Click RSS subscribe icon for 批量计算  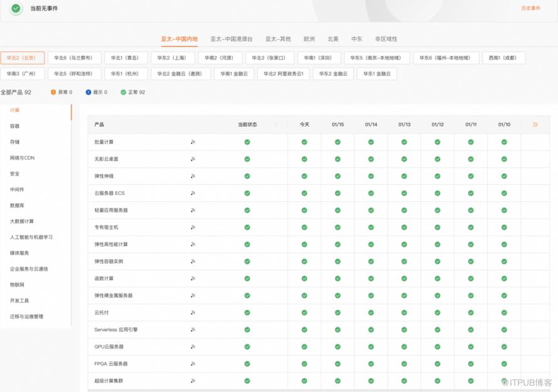193,142
